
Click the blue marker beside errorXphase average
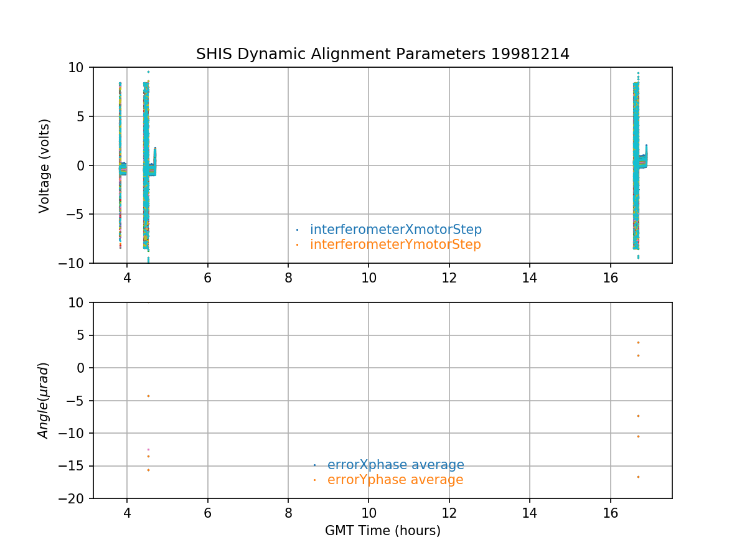pyautogui.click(x=314, y=465)
